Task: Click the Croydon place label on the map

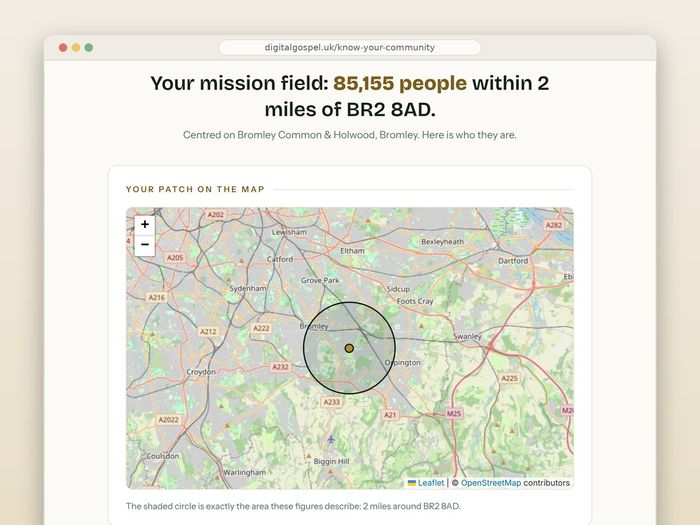Action: tap(201, 371)
